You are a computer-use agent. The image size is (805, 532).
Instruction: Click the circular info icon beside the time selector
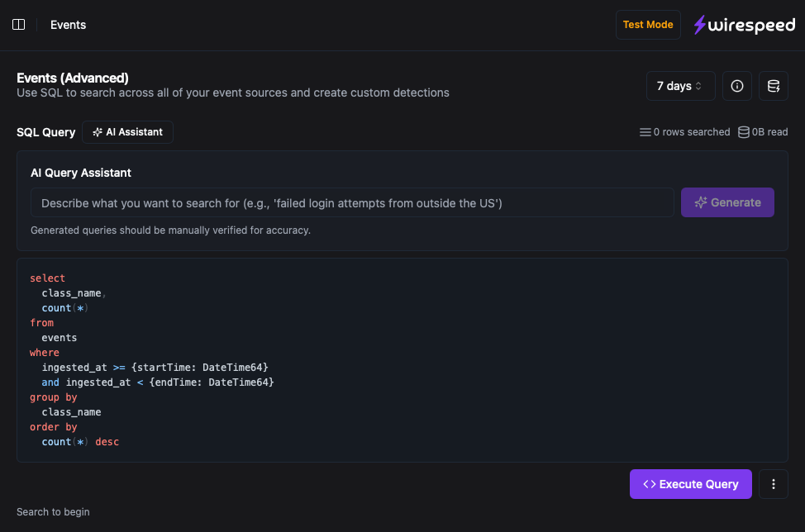pos(736,85)
